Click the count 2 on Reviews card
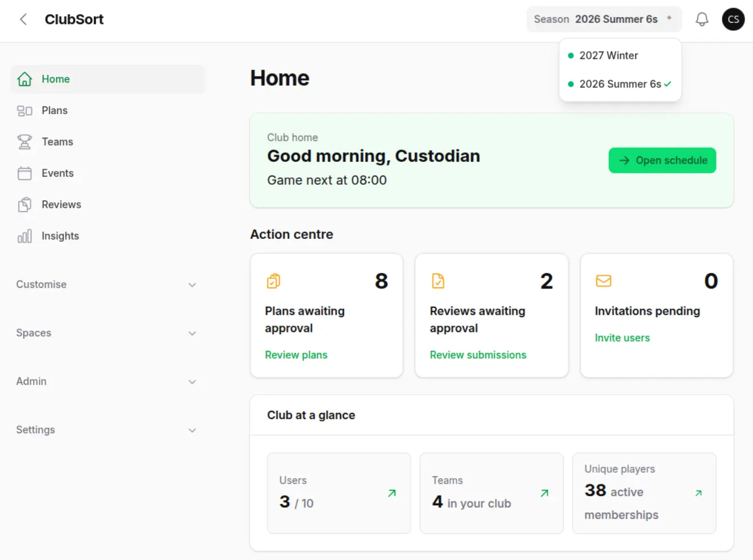Viewport: 753px width, 560px height. tap(546, 281)
